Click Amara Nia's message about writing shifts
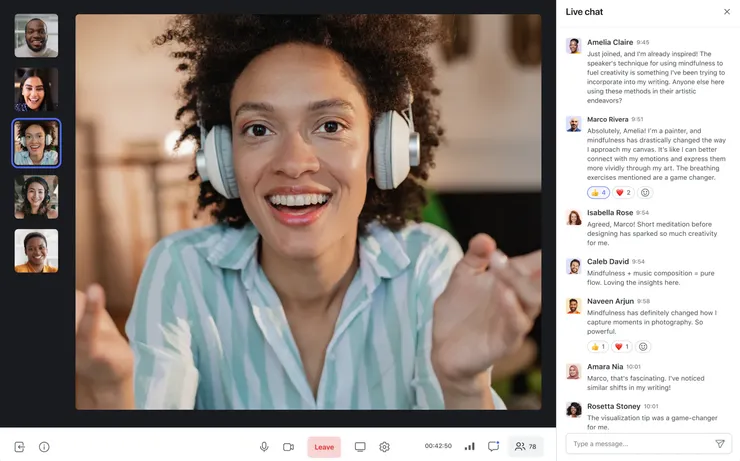Image resolution: width=740 pixels, height=461 pixels. (x=645, y=383)
